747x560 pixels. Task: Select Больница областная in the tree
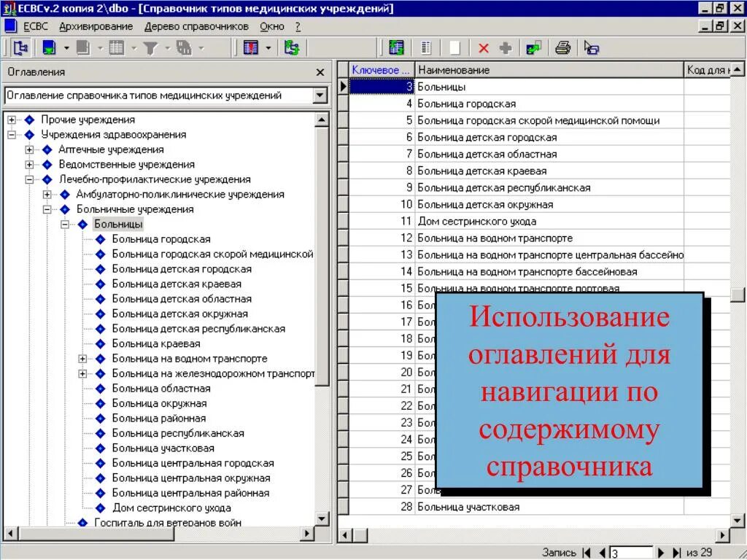click(x=161, y=389)
